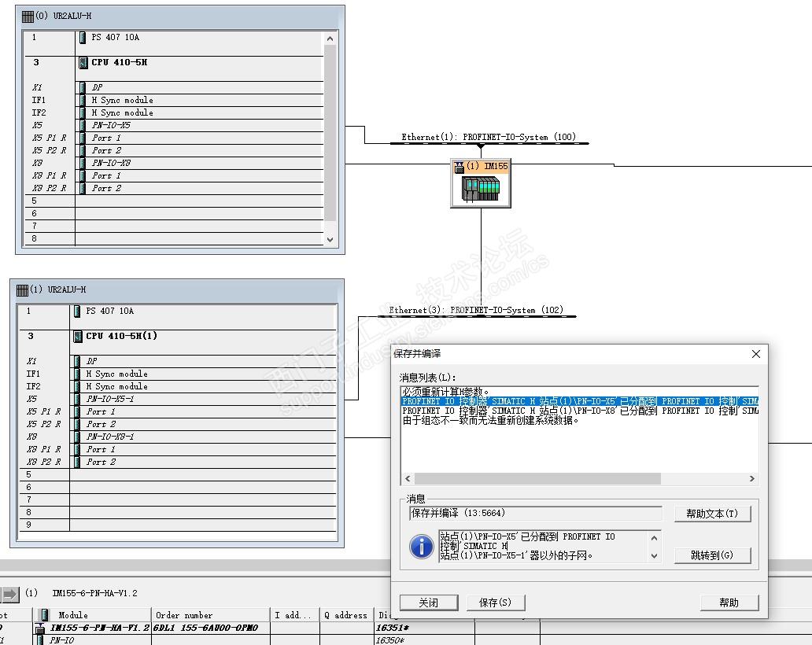Close the 保存并编译 dialog with the X
The image size is (812, 645).
coord(756,353)
